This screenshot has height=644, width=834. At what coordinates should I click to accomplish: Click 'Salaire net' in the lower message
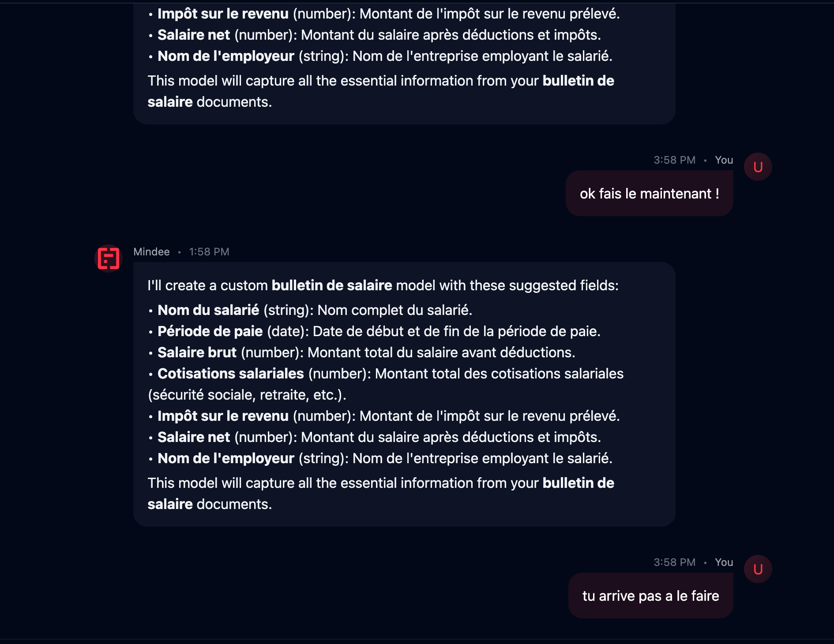194,437
